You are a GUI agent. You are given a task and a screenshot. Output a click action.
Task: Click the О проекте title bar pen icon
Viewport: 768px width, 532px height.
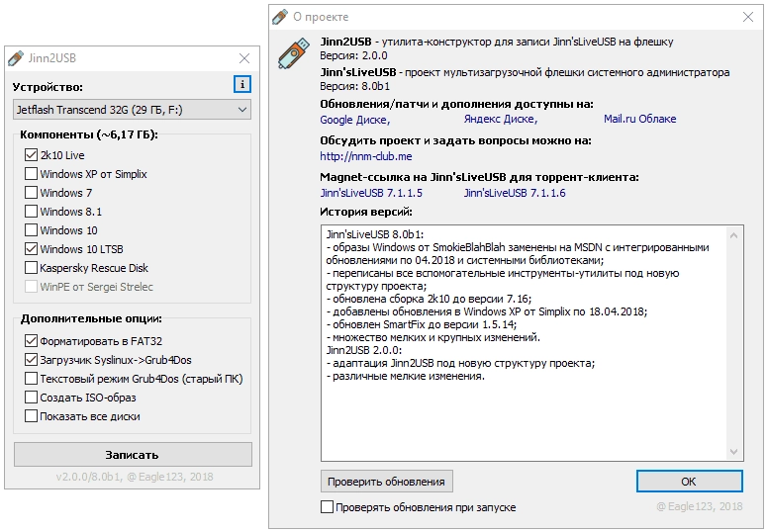280,17
